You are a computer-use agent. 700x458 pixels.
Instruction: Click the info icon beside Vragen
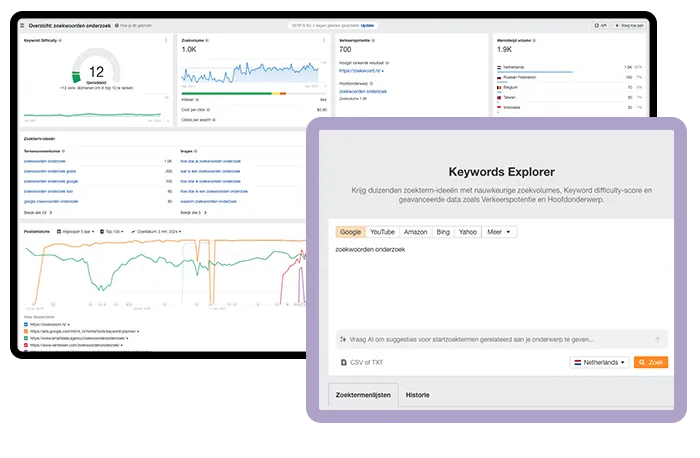[x=196, y=151]
